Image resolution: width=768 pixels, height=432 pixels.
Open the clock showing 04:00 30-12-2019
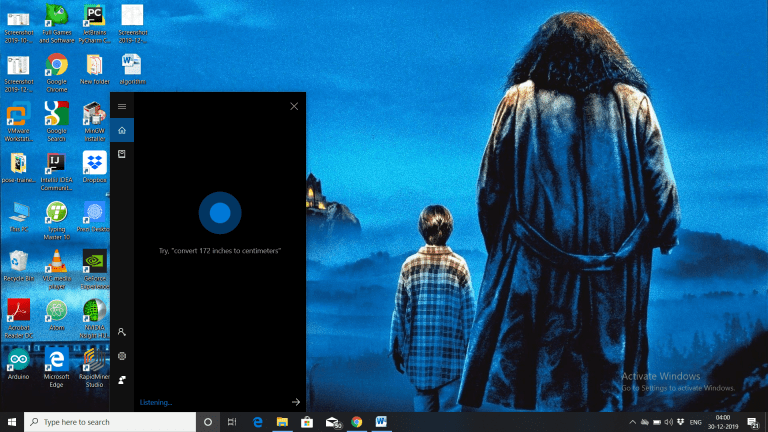(723, 422)
